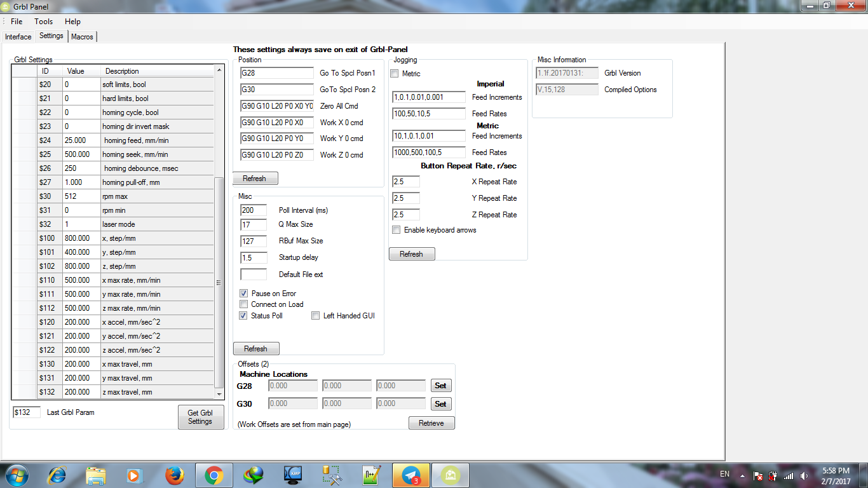Click the power plug tray icon
The width and height of the screenshot is (868, 488).
(x=773, y=475)
